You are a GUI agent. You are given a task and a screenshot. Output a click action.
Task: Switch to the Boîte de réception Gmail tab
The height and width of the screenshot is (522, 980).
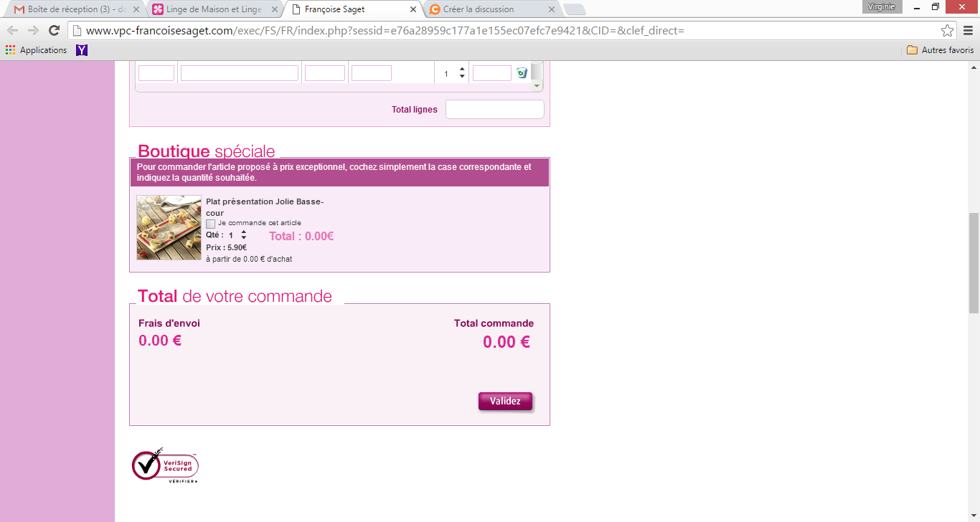point(72,9)
